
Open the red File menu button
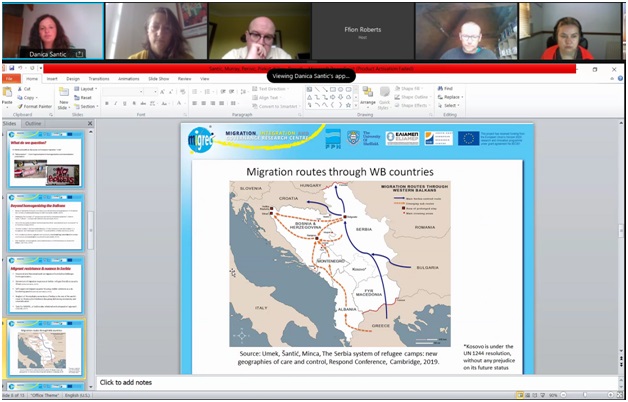click(x=9, y=78)
